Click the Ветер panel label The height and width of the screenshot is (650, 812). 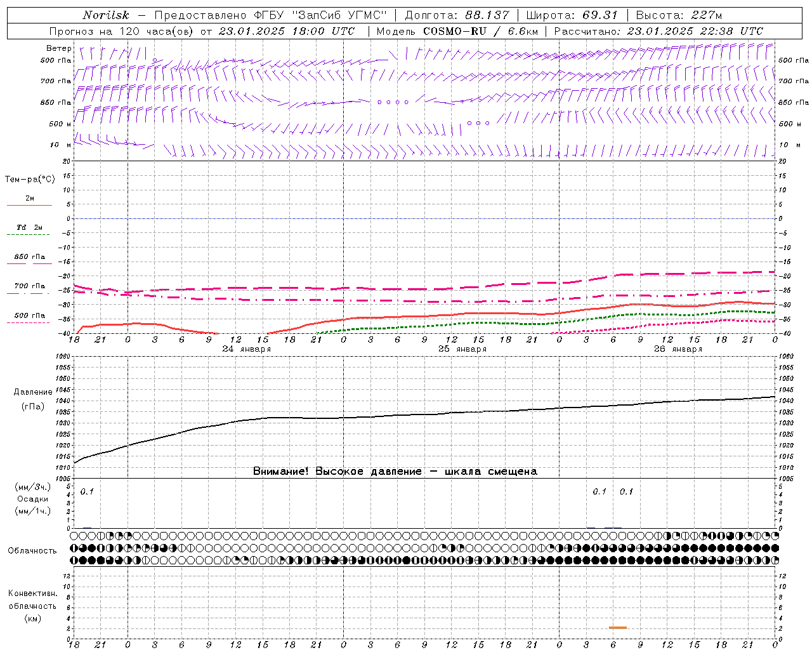(x=59, y=48)
